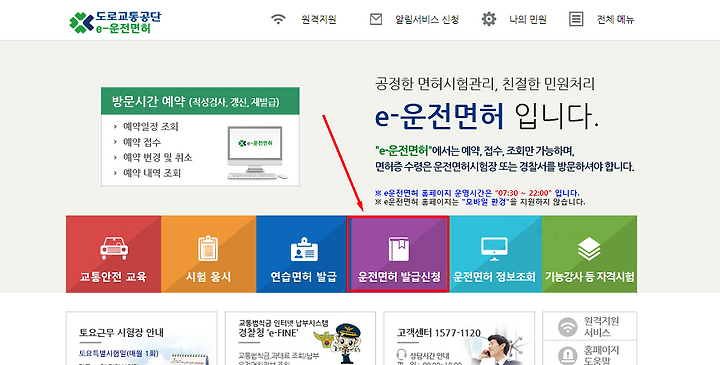Click the man on phone image
Viewport: 720px width, 365px height.
501,349
